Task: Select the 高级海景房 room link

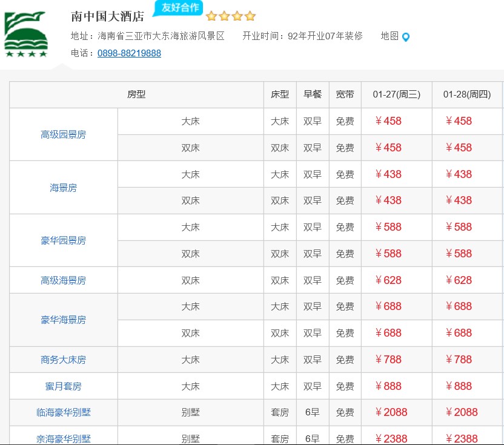Action: pyautogui.click(x=63, y=280)
